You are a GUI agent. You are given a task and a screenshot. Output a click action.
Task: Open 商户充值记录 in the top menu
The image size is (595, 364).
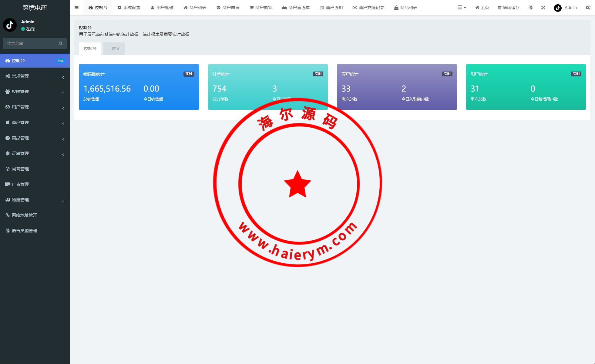368,8
